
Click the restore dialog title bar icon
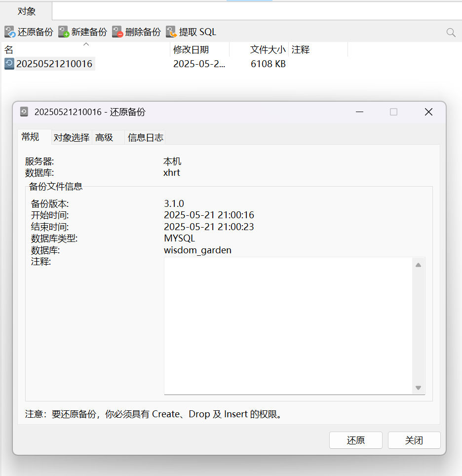pos(24,112)
